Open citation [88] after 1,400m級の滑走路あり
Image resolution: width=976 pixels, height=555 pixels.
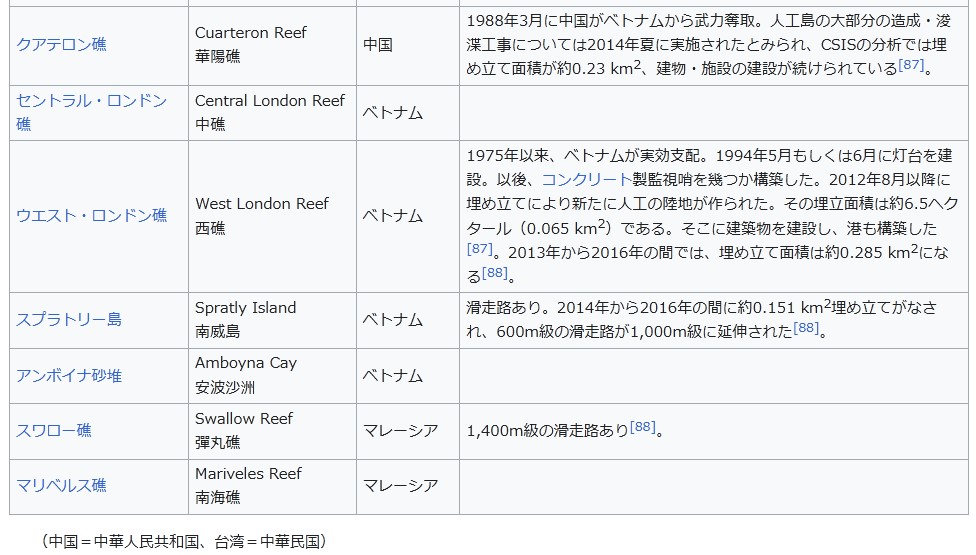tap(643, 427)
